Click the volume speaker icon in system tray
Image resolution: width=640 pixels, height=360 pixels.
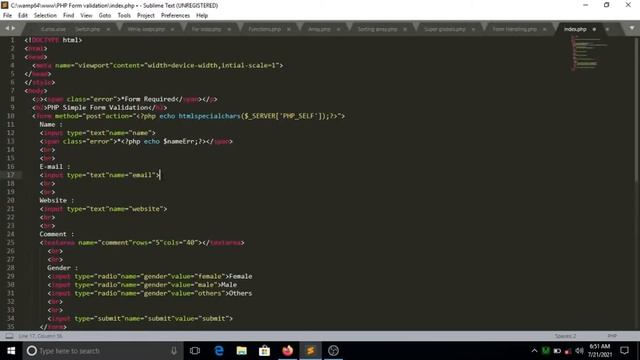(579, 351)
